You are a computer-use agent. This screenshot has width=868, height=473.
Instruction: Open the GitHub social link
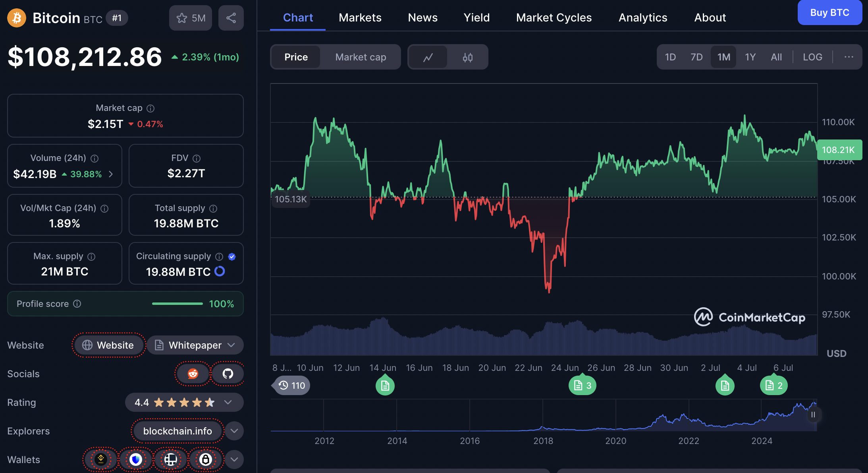(228, 374)
